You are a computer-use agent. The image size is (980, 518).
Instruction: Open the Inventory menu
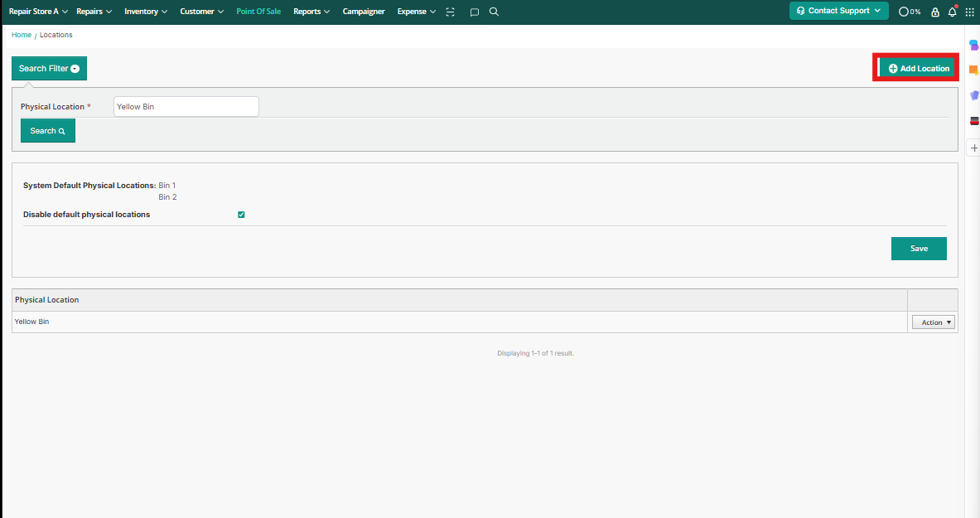pos(146,12)
